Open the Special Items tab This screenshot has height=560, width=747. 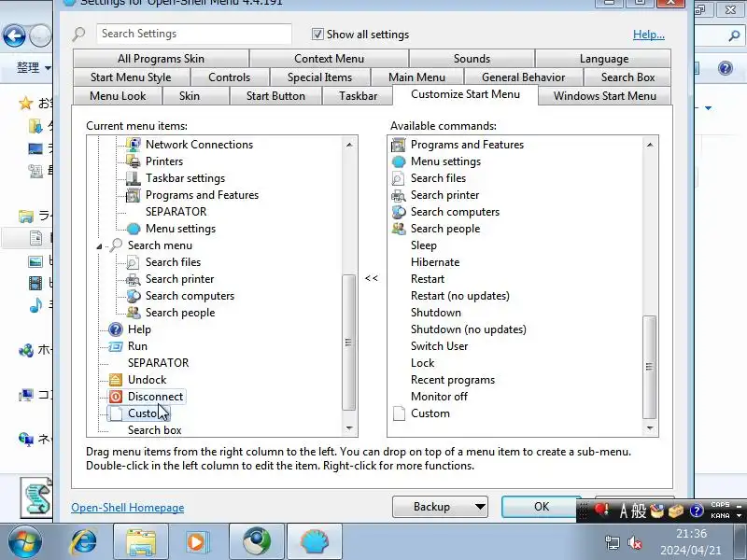[319, 77]
